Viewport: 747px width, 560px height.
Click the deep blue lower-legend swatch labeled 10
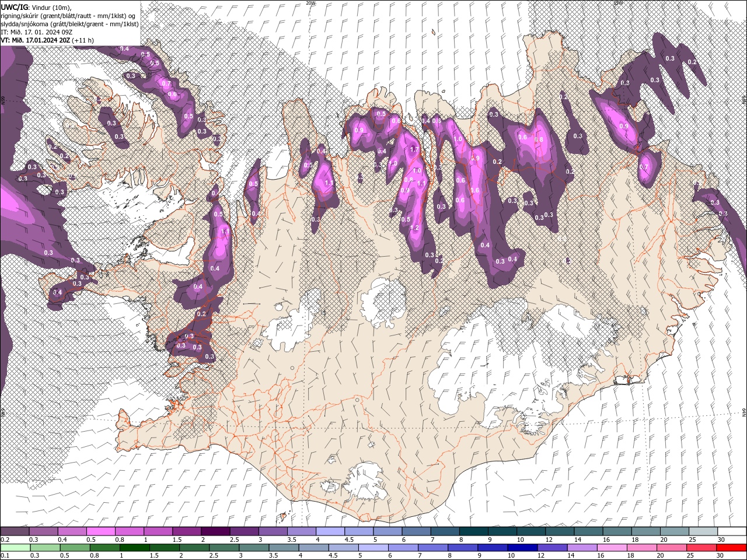pos(522,548)
